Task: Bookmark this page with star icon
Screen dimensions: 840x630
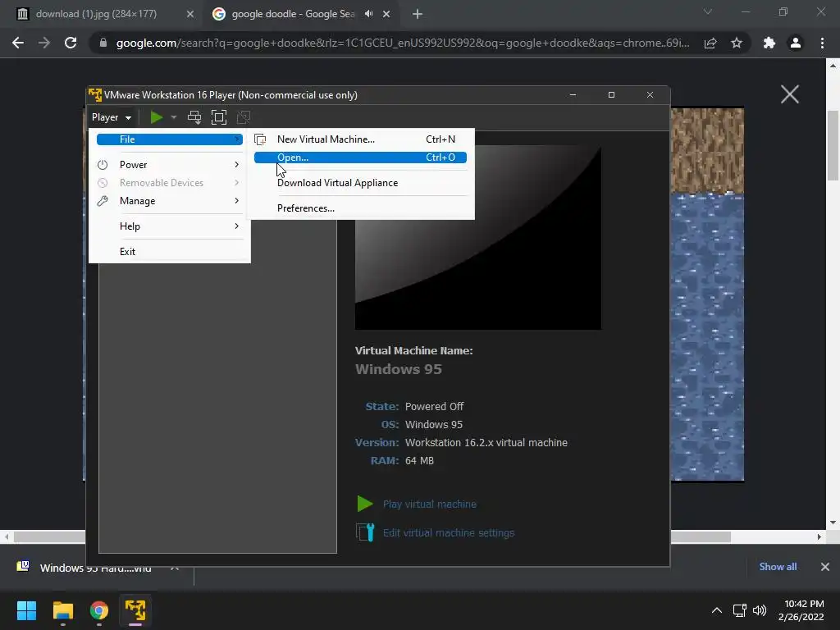Action: (x=737, y=43)
